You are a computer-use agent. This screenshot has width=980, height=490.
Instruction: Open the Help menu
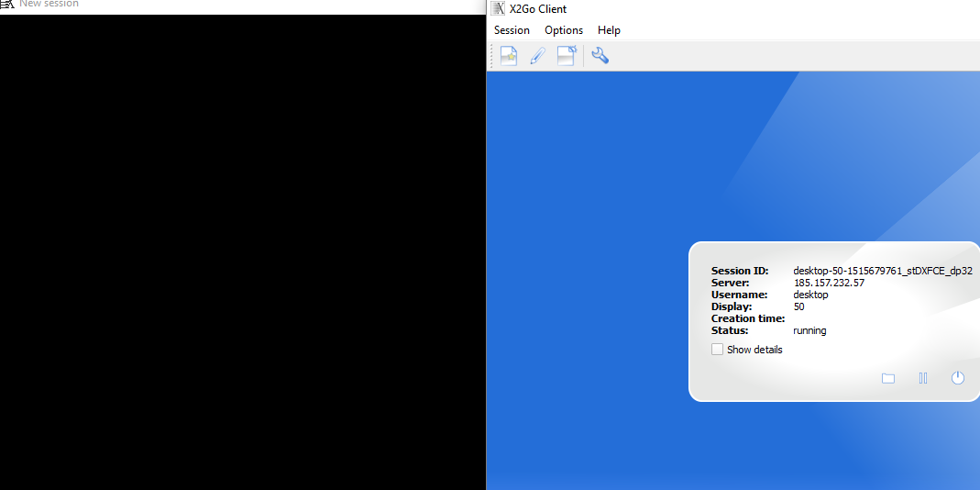609,30
